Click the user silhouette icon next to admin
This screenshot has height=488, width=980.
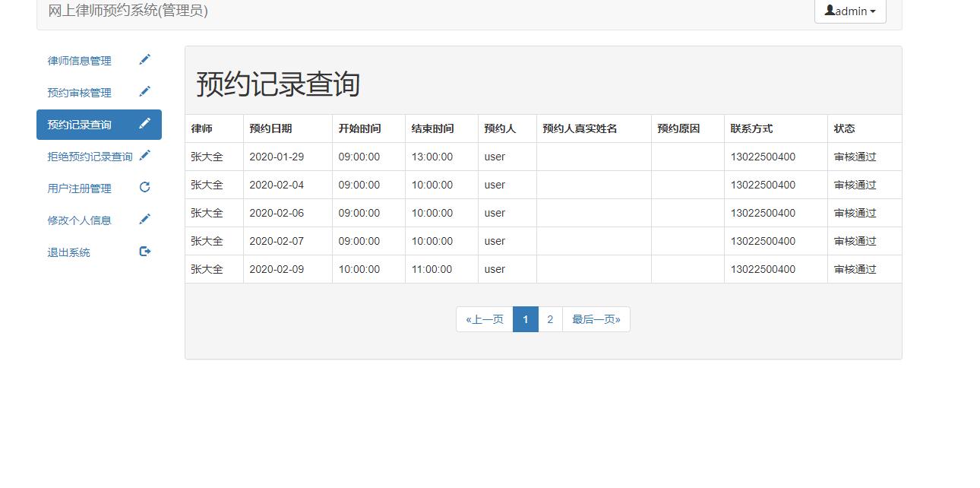[x=830, y=11]
